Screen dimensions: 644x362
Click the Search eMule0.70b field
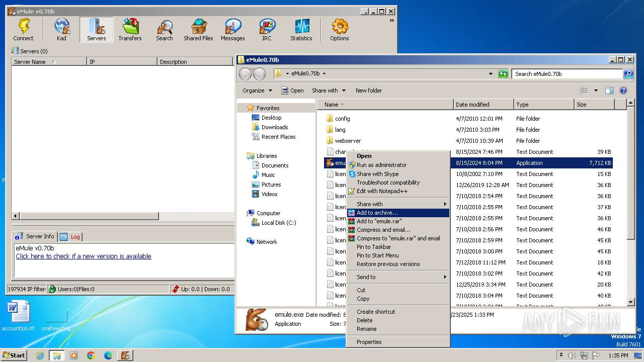pos(568,74)
